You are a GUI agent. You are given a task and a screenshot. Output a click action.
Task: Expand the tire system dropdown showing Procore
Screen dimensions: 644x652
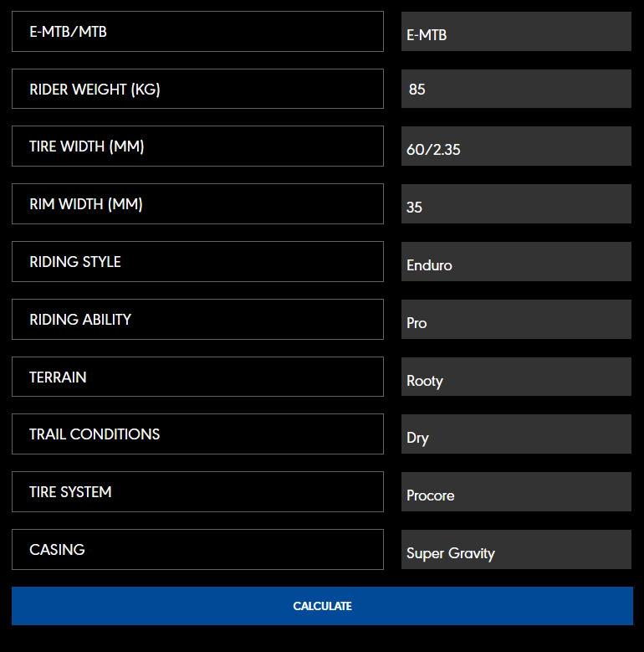[516, 492]
